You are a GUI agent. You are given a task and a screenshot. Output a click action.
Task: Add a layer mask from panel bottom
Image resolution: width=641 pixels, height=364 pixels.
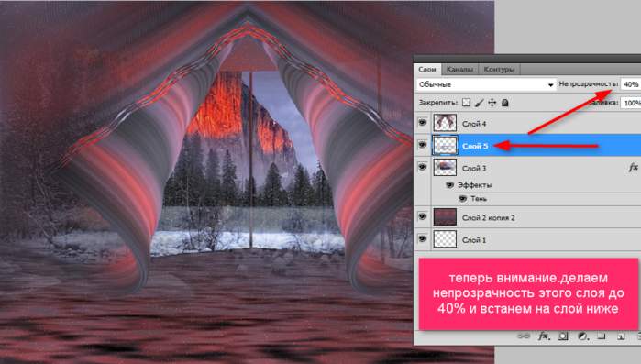coord(563,336)
